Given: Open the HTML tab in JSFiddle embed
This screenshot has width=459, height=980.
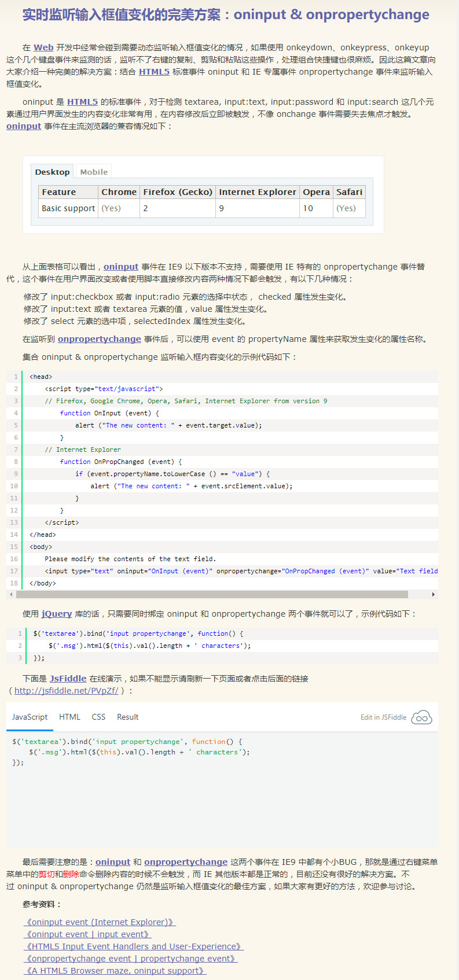Looking at the screenshot, I should (x=69, y=717).
